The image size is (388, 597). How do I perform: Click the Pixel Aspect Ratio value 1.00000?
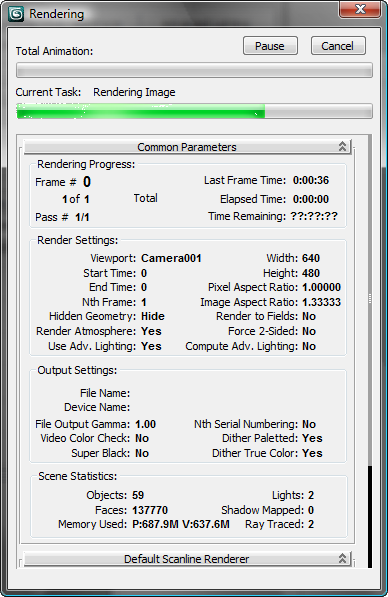pos(321,287)
